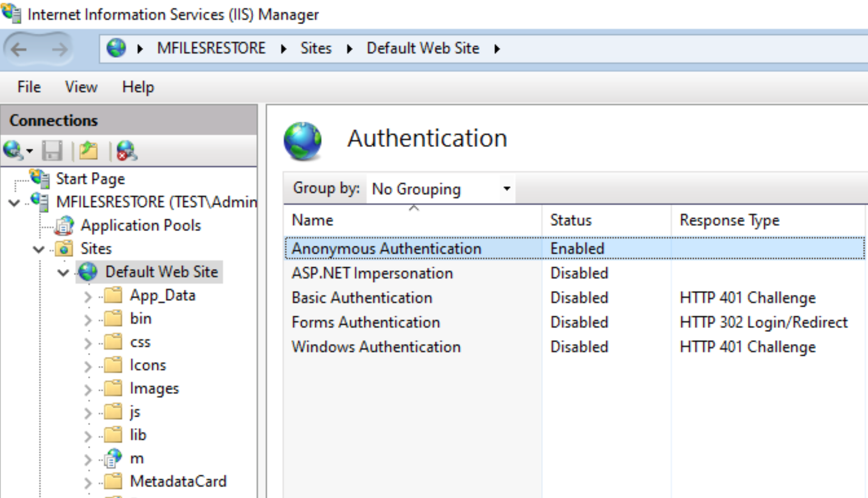
Task: Open the Group by No Grouping dropdown
Action: coord(441,189)
